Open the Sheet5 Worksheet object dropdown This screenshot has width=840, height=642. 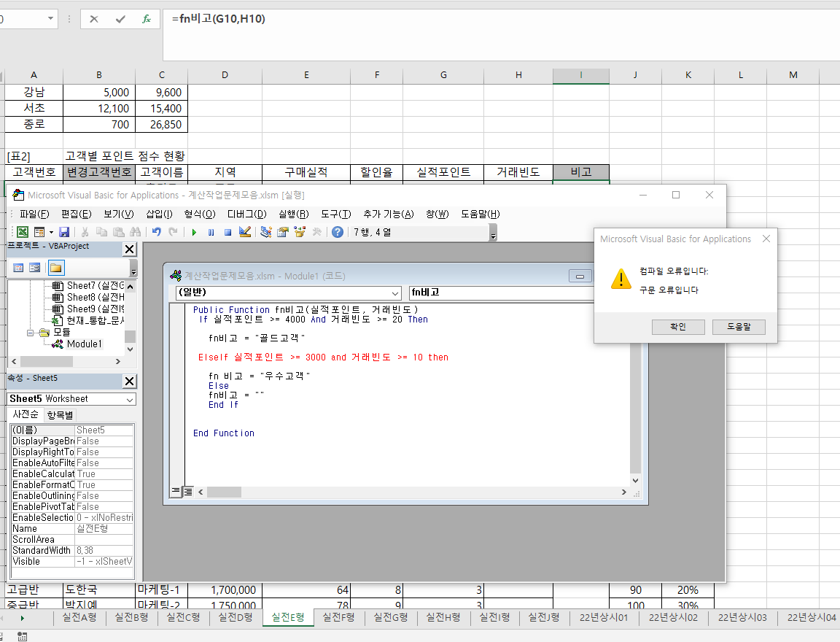[x=130, y=399]
